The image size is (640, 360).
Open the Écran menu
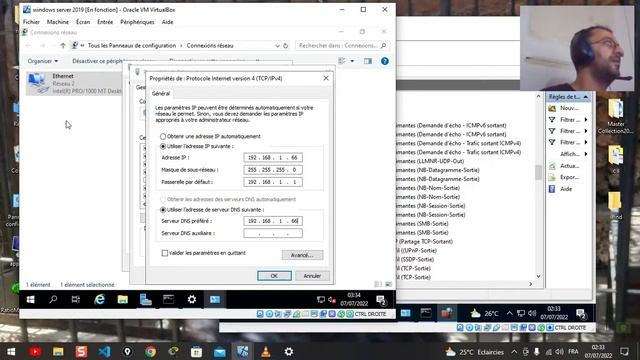(83, 22)
